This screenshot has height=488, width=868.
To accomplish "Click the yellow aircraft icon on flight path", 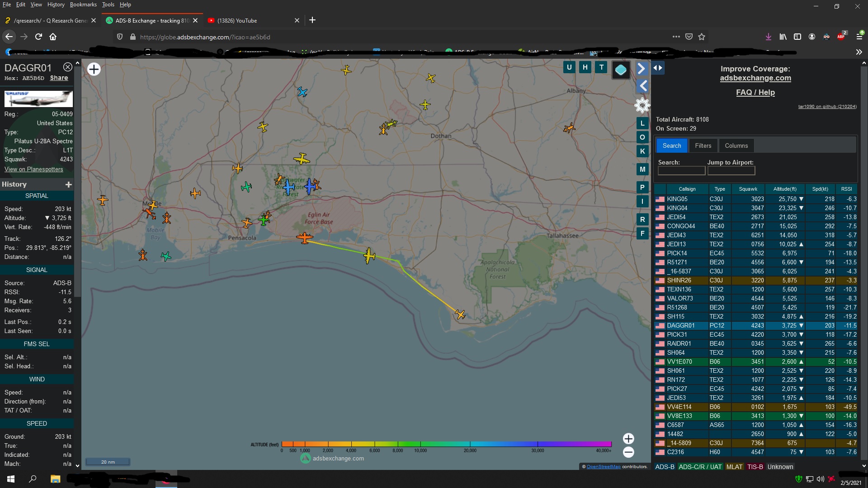I will (369, 255).
